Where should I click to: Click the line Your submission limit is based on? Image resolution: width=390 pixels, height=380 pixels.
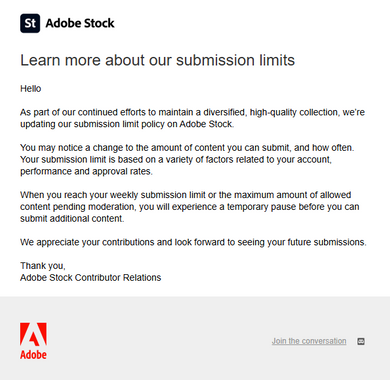176,160
